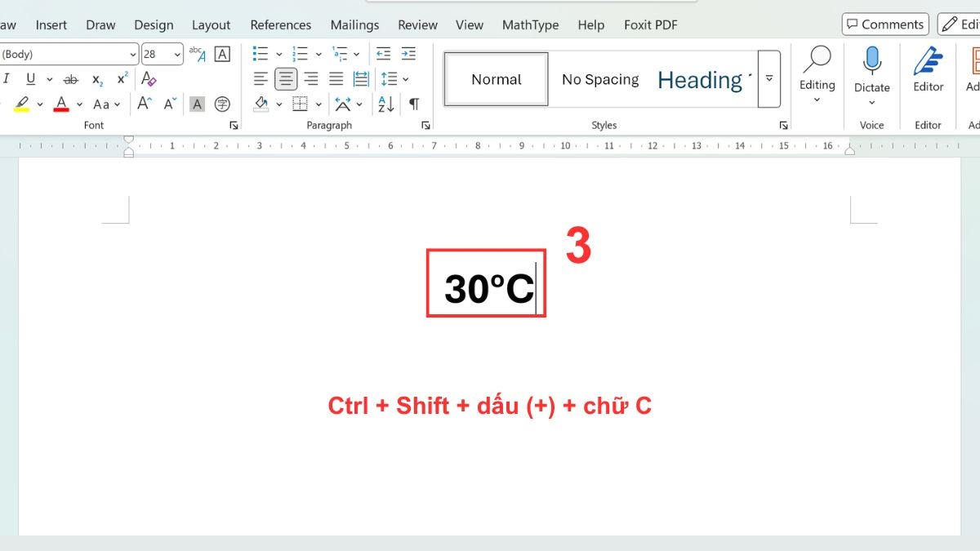Click the distributed alignment icon
Screen dimensions: 980x551
(361, 79)
